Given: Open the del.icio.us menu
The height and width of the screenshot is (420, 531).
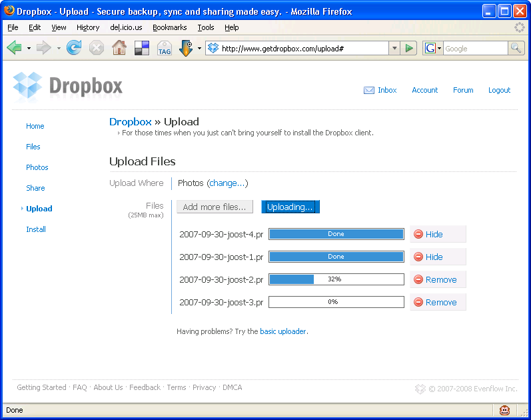Looking at the screenshot, I should click(126, 27).
